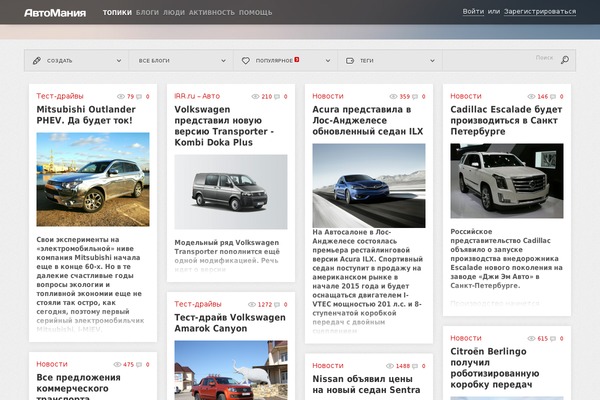Viewport: 600px width, 400px height.
Task: Expand the ТЕГИ dropdown arrow
Action: (x=432, y=60)
